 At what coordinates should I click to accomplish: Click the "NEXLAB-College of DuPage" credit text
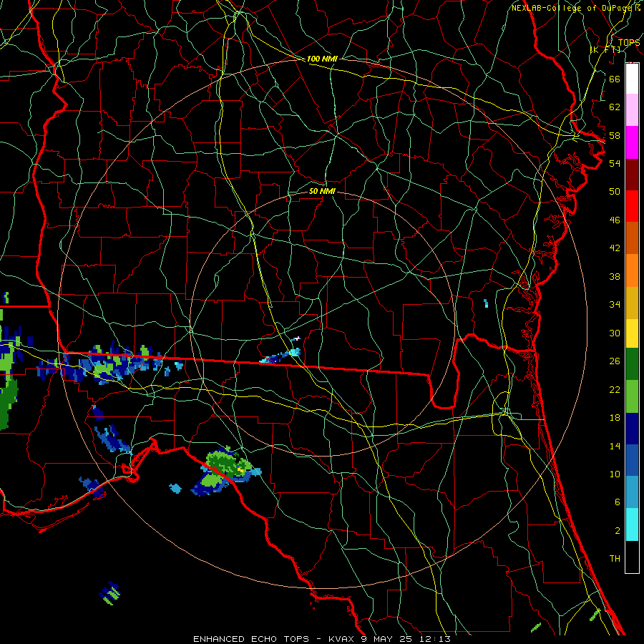[x=572, y=8]
